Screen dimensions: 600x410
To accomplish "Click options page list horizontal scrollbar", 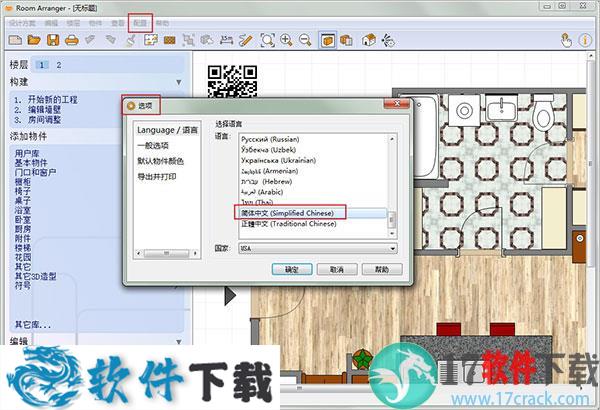I will coord(166,253).
